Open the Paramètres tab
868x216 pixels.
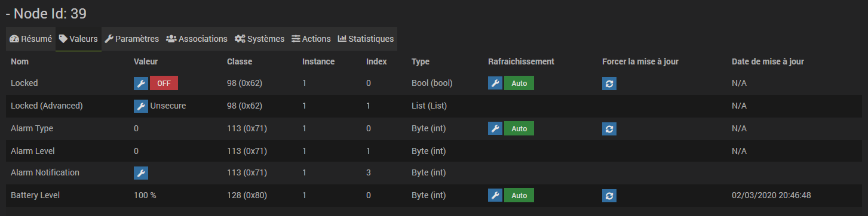click(x=131, y=39)
